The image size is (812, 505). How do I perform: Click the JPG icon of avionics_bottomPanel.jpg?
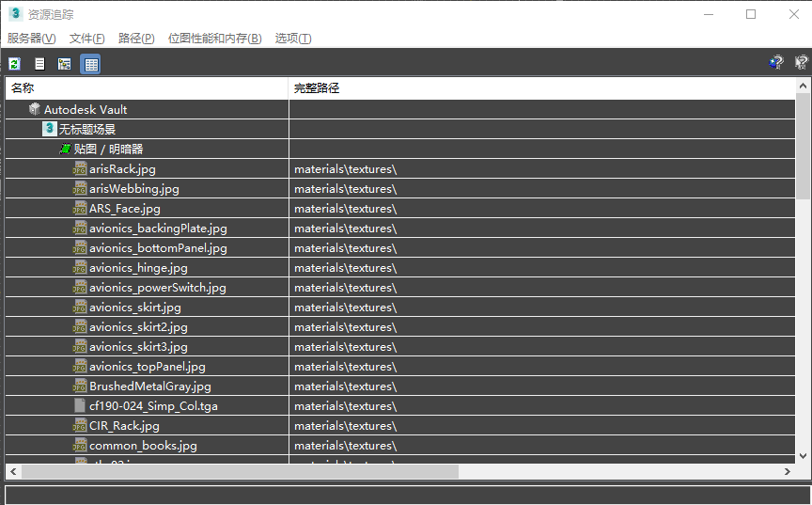pyautogui.click(x=80, y=247)
